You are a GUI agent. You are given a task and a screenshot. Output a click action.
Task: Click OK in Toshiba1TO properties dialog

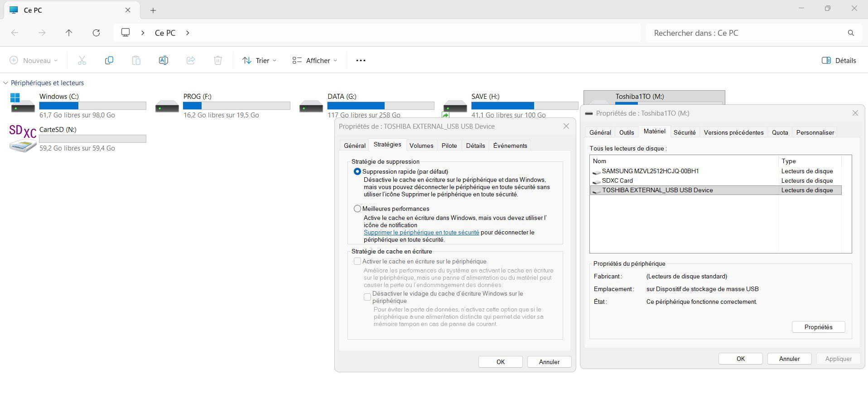[741, 359]
